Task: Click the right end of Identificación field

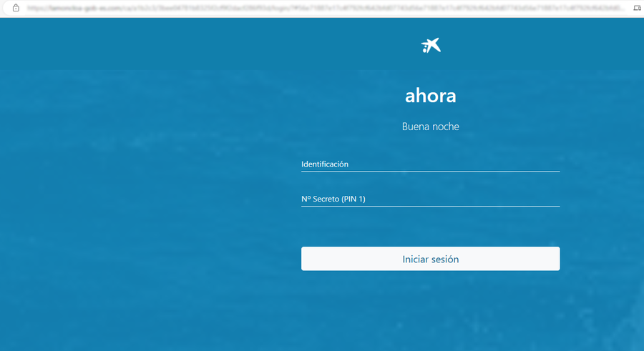Action: 552,164
